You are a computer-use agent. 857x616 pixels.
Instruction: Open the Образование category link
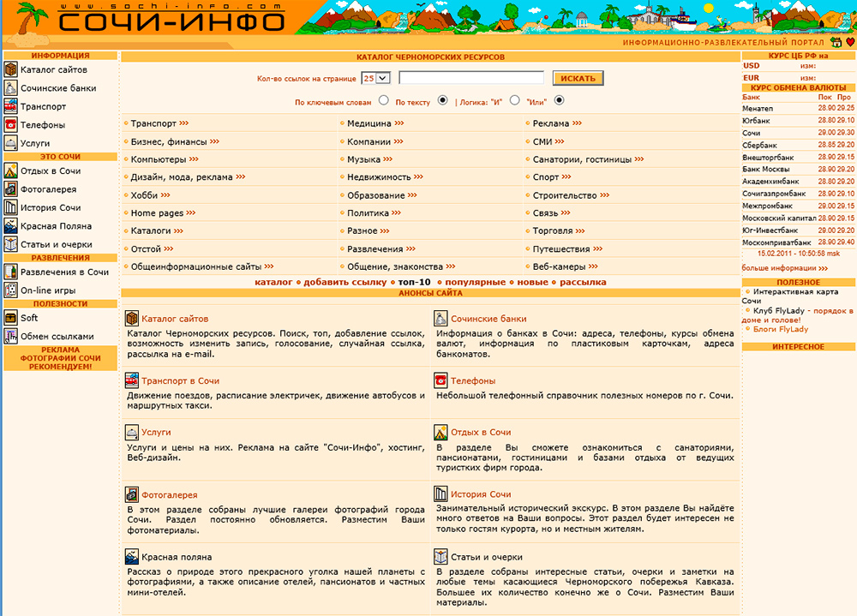[376, 195]
